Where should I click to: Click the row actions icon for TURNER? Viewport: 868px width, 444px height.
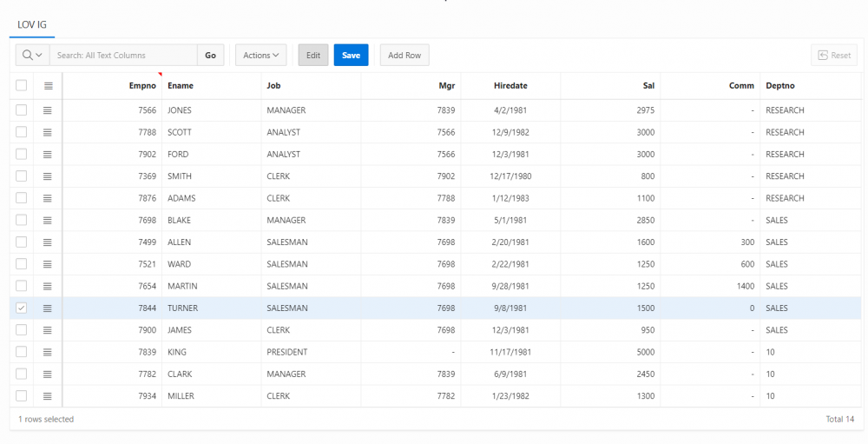point(48,308)
